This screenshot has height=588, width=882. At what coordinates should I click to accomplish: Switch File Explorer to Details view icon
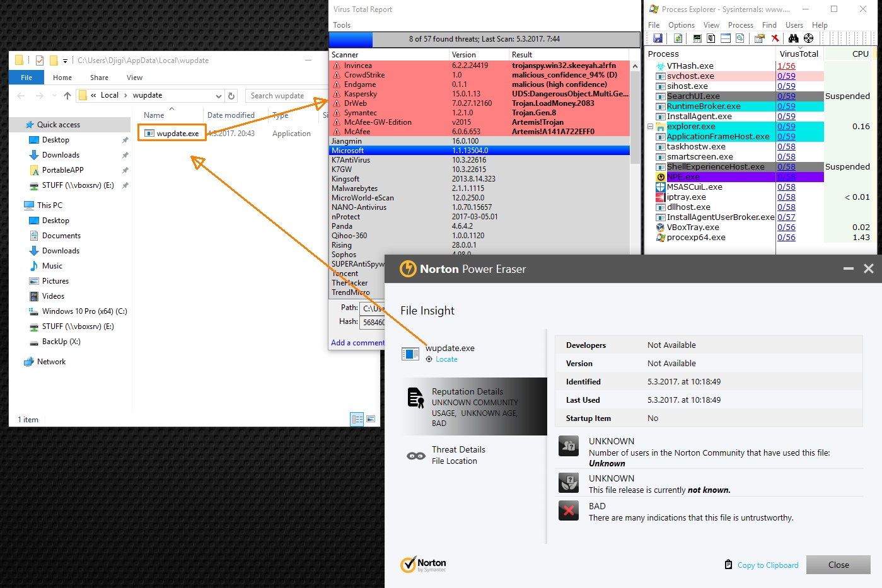(x=357, y=419)
